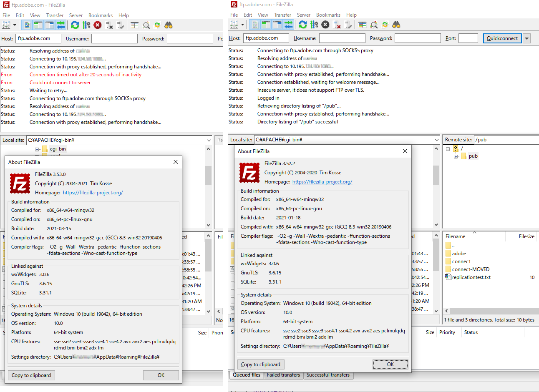Open the Bookmarks menu in the 3.53.0 window
The image size is (539, 392).
pyautogui.click(x=101, y=15)
